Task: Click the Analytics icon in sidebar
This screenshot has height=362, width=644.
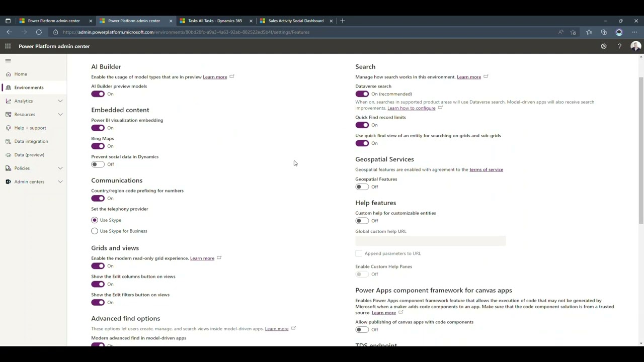Action: point(8,101)
